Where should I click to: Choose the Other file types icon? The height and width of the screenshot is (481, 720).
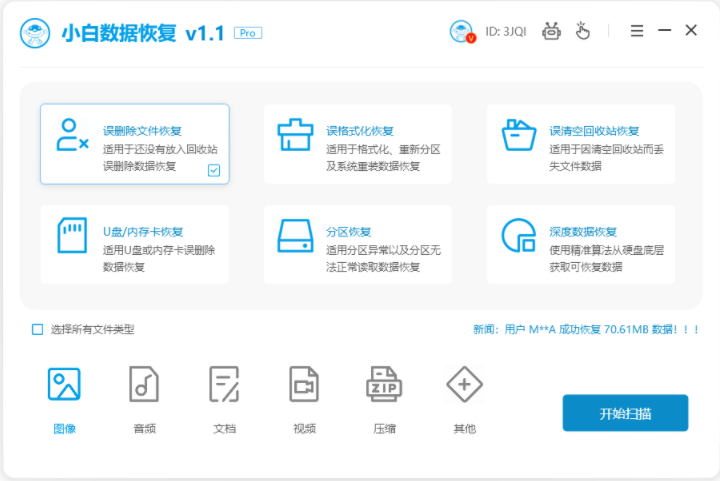click(x=464, y=385)
